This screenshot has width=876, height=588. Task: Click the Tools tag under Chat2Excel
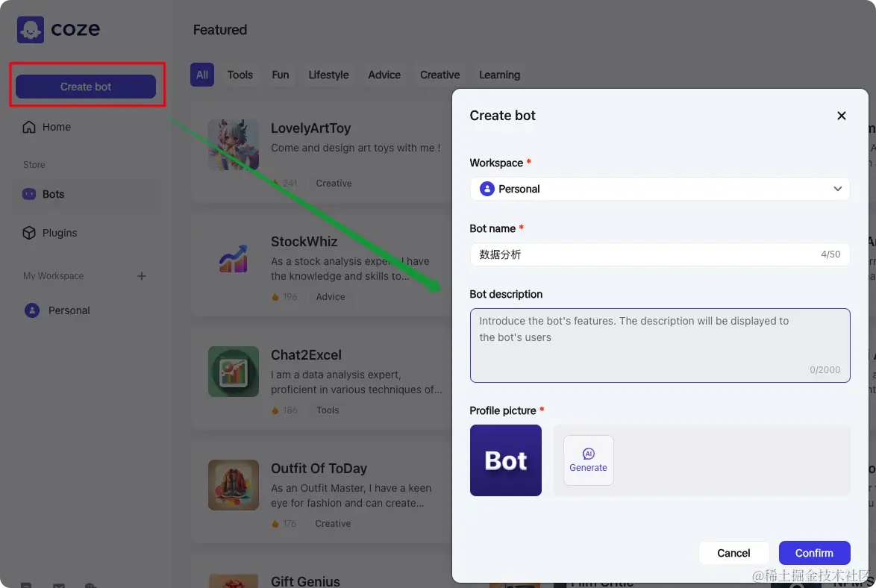click(x=328, y=410)
